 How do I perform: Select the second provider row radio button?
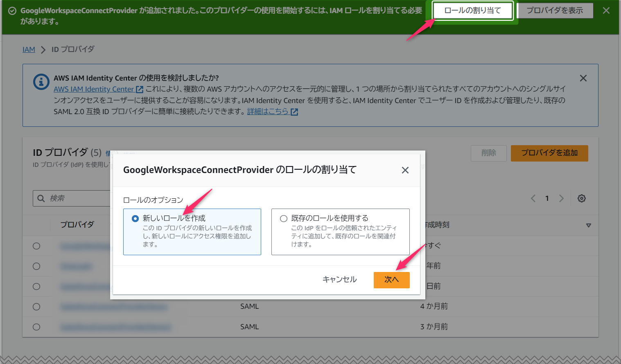tap(36, 266)
